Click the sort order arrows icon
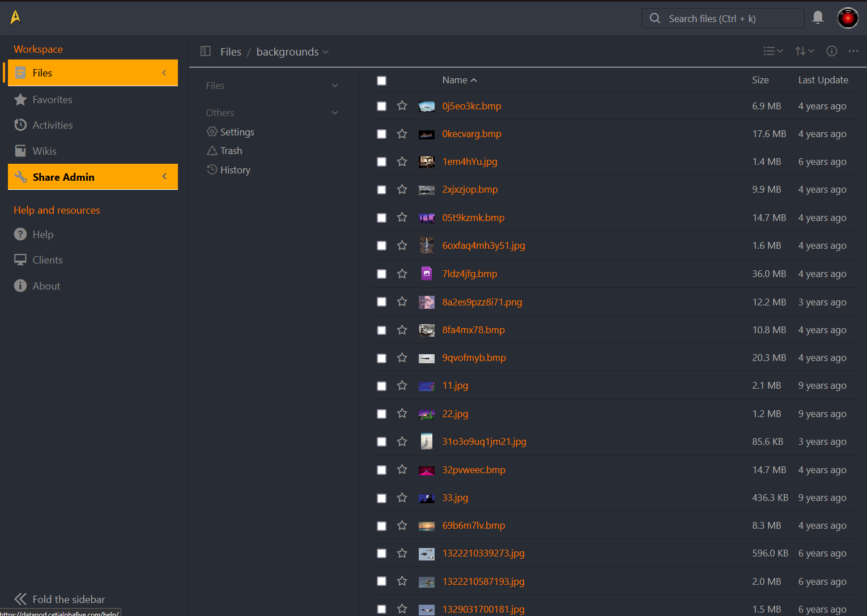This screenshot has width=867, height=616. coord(804,51)
